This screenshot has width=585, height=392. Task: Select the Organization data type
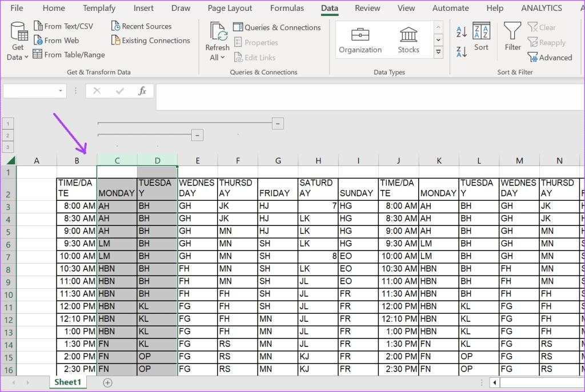point(360,41)
